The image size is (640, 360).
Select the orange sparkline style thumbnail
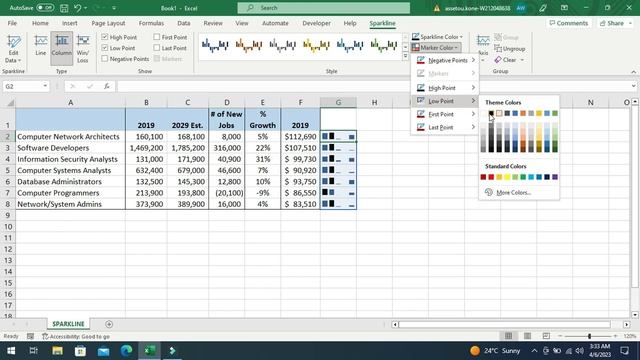[x=249, y=45]
